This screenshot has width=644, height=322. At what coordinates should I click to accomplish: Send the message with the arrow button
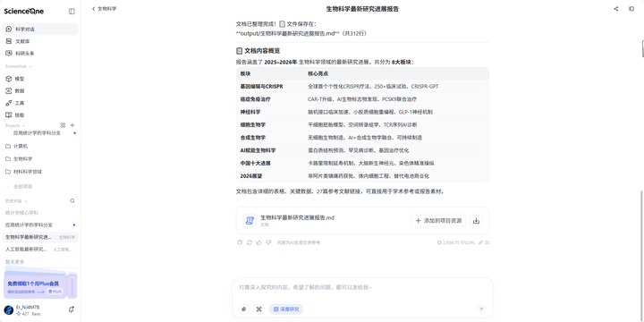(x=482, y=309)
